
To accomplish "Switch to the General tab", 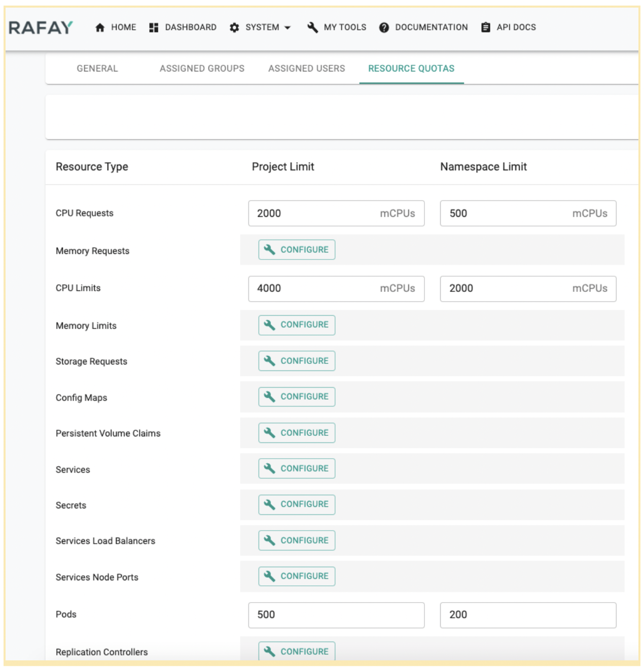I will [97, 68].
